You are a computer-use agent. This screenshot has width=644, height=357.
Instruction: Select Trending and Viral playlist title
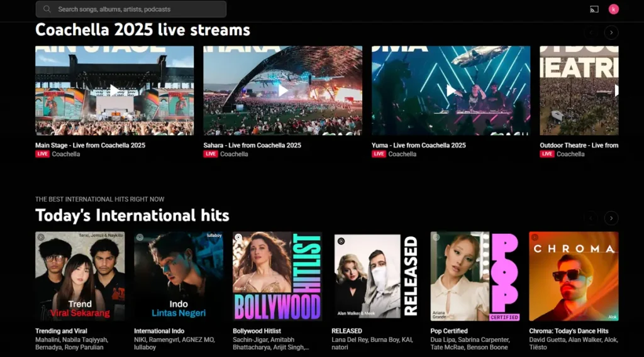[x=61, y=331]
